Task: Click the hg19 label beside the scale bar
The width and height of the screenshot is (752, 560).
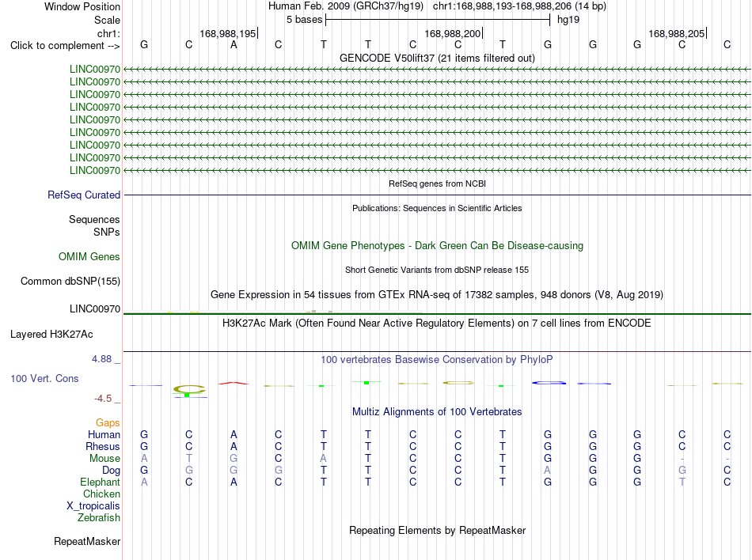Action: point(568,20)
